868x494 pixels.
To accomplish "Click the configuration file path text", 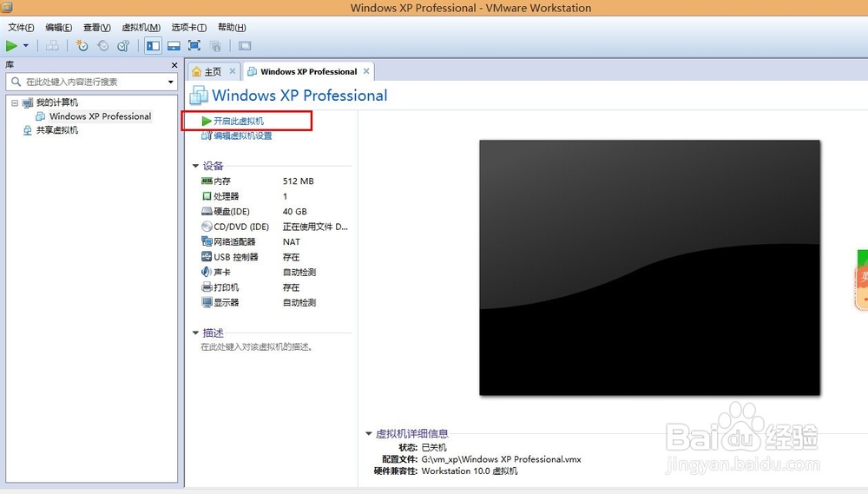I will [x=502, y=459].
